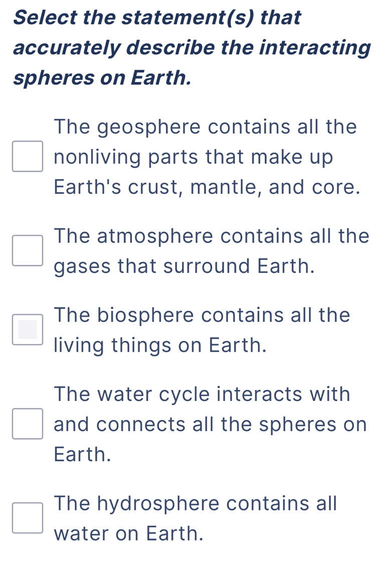This screenshot has width=392, height=563.
Task: Click the lone word 'Earth.' under the water cycle option
Action: (x=82, y=455)
